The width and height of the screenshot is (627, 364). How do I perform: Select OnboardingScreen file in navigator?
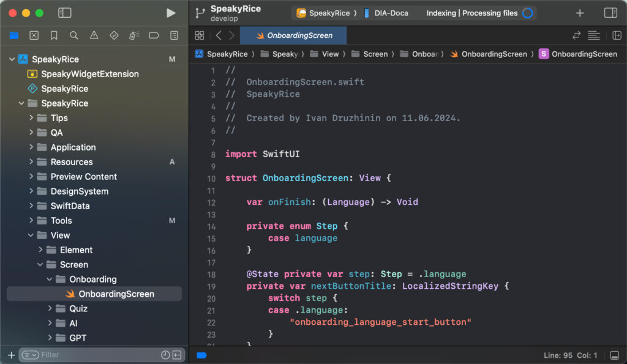coord(94,294)
